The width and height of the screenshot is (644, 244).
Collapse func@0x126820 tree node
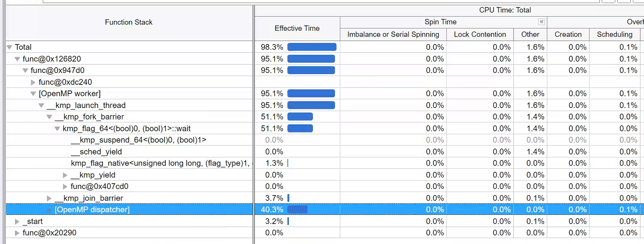tap(17, 59)
